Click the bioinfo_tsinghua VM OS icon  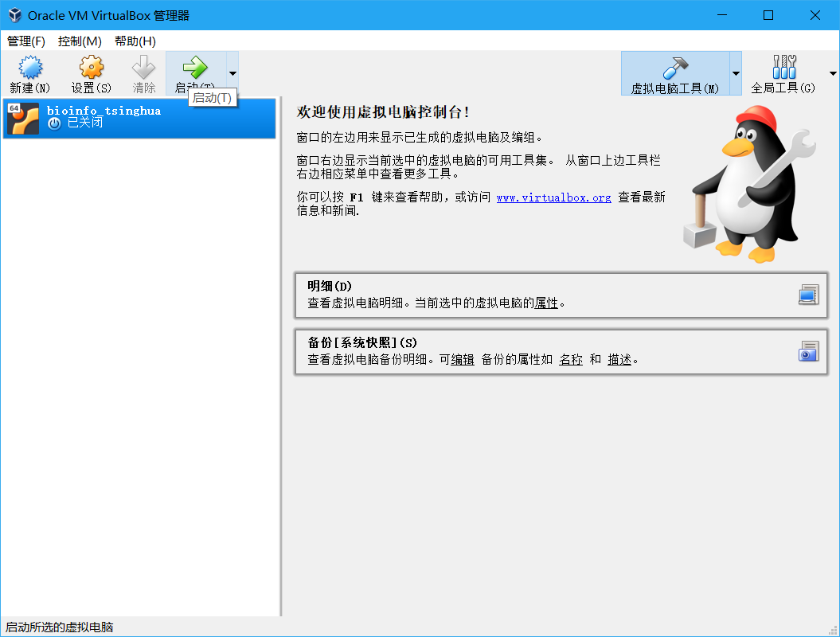23,118
